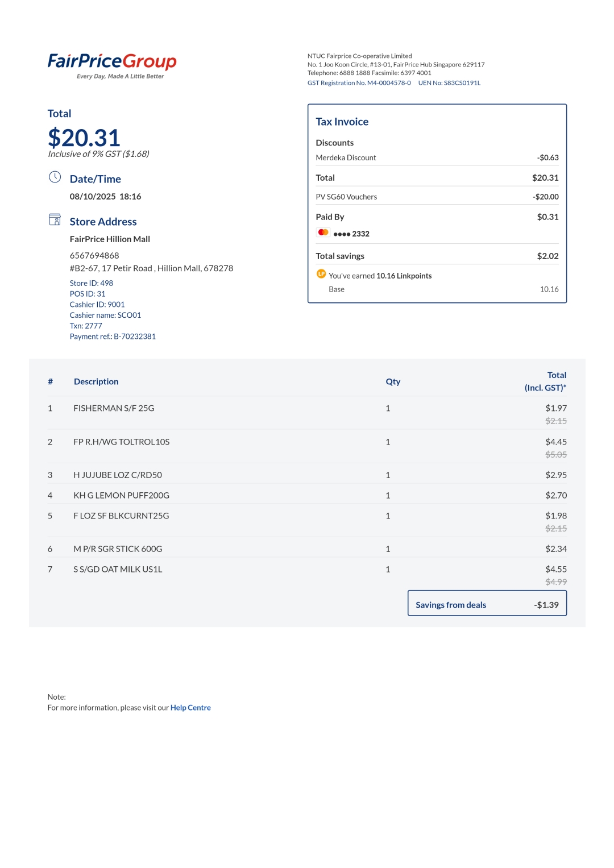Click the store icon beside Store Address

pos(55,219)
